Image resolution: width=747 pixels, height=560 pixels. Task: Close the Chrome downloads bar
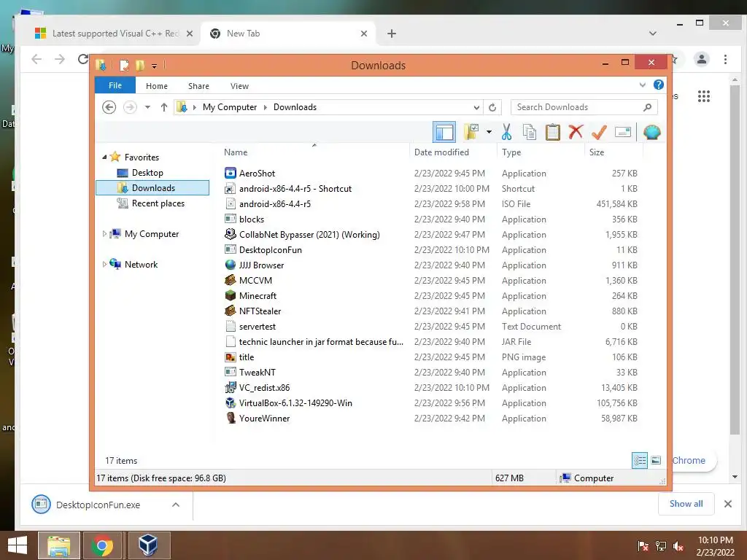[x=728, y=504]
